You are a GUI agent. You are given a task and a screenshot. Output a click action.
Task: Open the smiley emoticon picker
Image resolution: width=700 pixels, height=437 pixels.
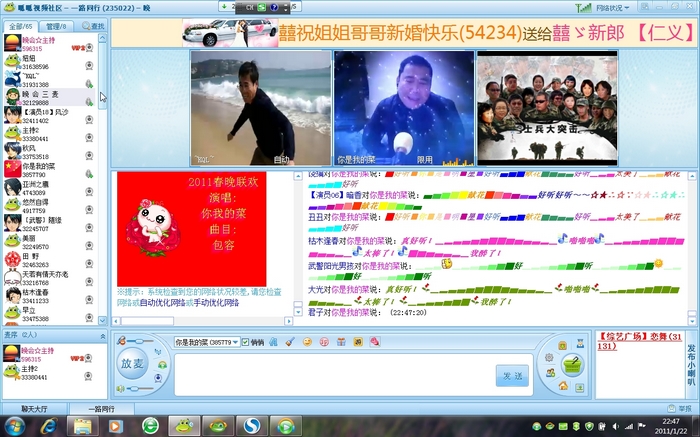point(307,342)
